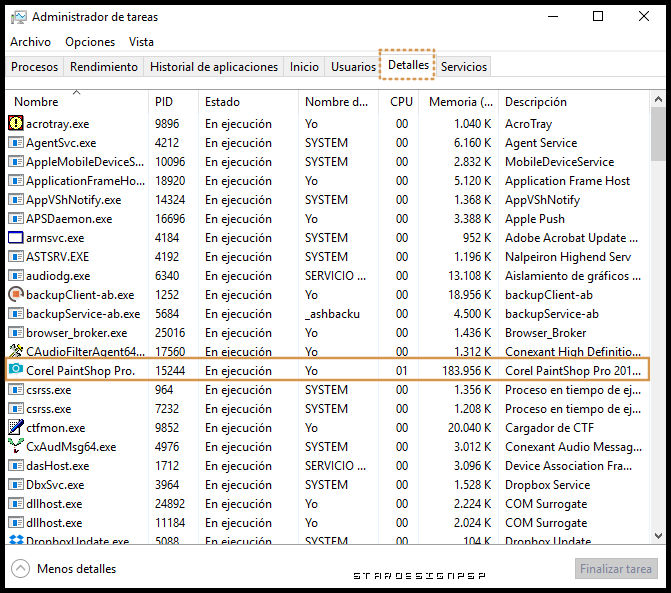Sort by the CPU column header
671x593 pixels.
coord(398,101)
